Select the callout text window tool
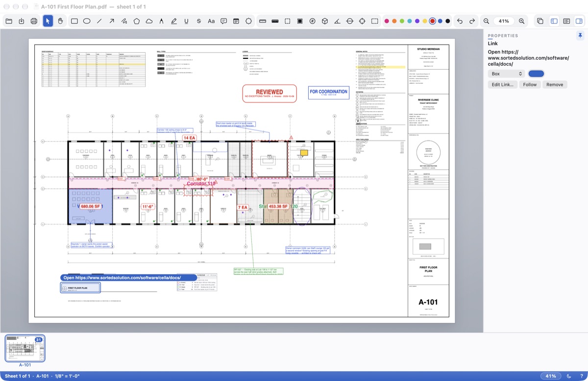Image resolution: width=588 pixels, height=381 pixels. 236,21
